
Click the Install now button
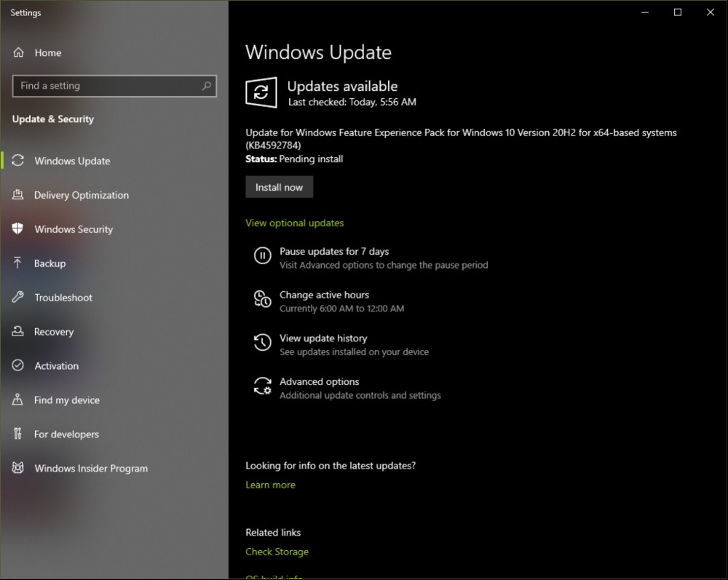point(279,187)
